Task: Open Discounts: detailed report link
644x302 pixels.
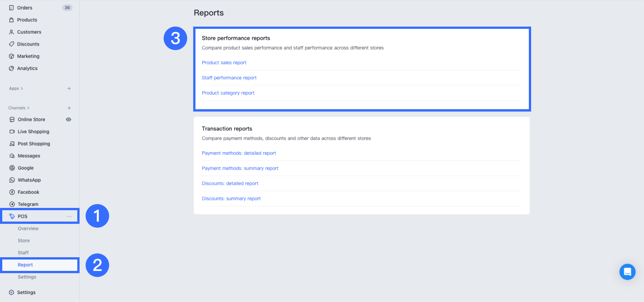Action: pos(230,183)
